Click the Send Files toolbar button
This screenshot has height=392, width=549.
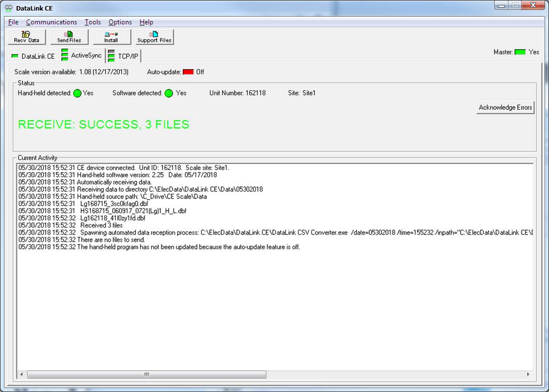point(69,37)
